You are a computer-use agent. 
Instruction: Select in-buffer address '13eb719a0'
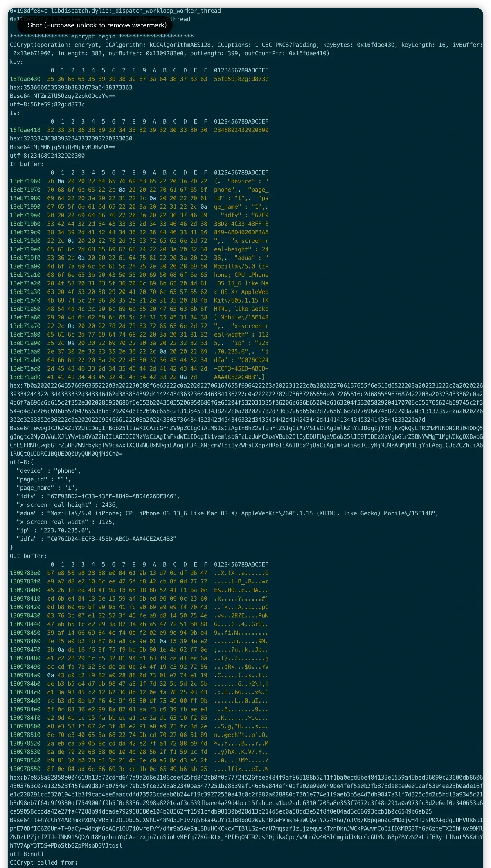point(25,215)
